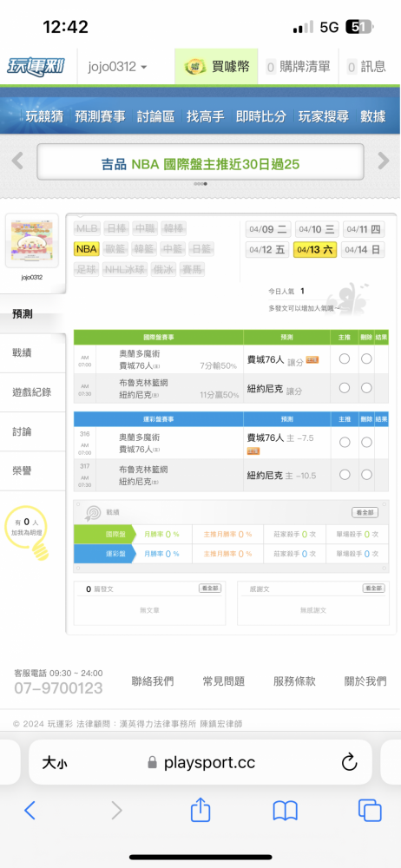Screen dimensions: 401x868
Task: Tap the lightbulb 加我為明燈 icon
Action: 28,531
